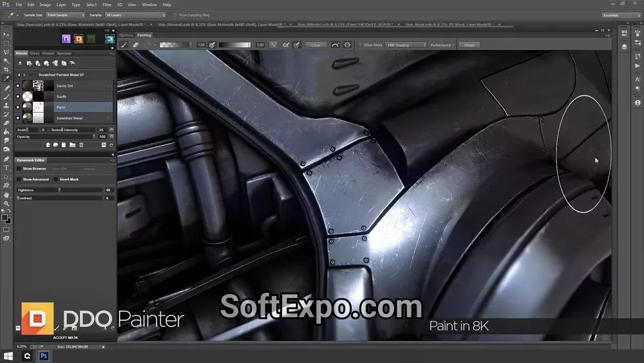Screen dimensions: 644x363
Task: Select the Move tool
Action: [6, 35]
